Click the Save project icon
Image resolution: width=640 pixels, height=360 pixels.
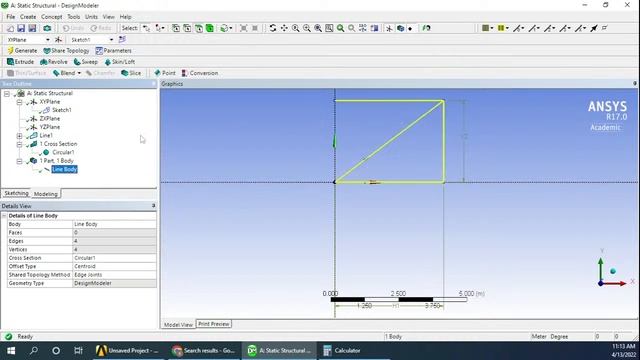21,28
